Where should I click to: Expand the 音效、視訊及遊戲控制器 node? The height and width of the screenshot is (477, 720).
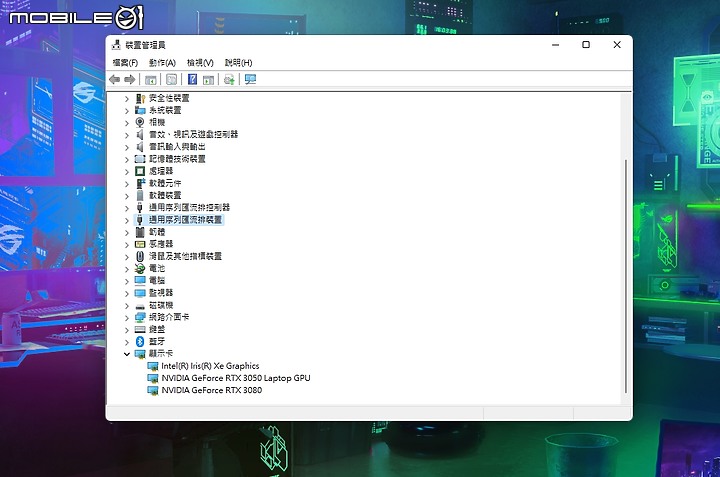(127, 135)
